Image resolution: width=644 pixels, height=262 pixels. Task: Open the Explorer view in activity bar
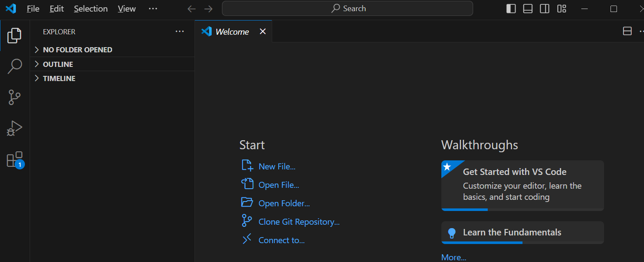(x=15, y=36)
